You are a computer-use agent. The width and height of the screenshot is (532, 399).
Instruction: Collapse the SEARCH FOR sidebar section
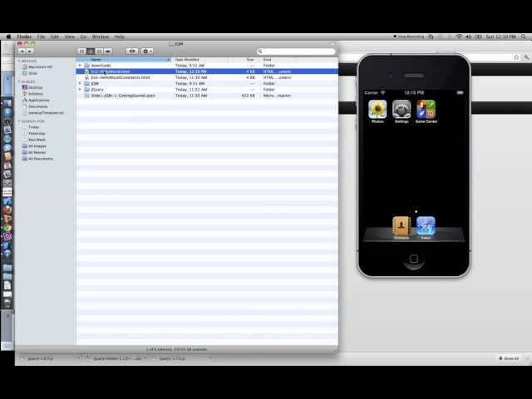(19, 121)
